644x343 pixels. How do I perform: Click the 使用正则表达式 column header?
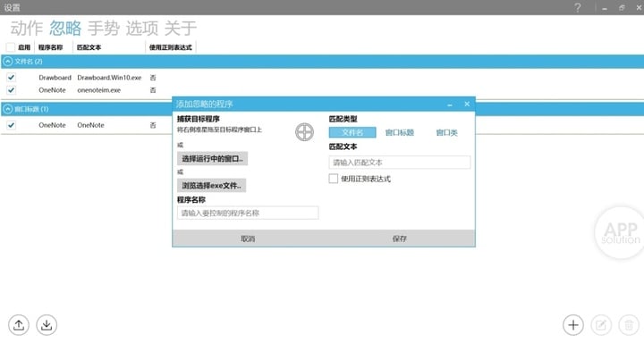tap(171, 47)
